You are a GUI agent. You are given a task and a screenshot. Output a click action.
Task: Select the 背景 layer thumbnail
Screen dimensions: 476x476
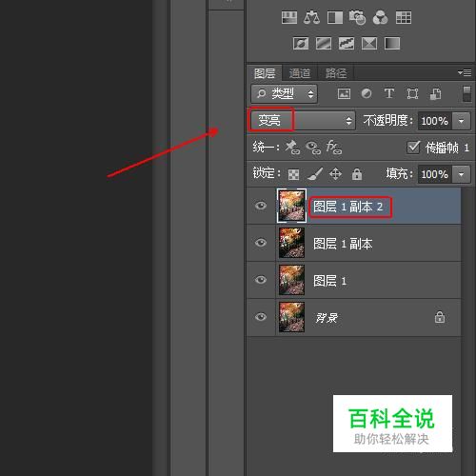click(291, 317)
